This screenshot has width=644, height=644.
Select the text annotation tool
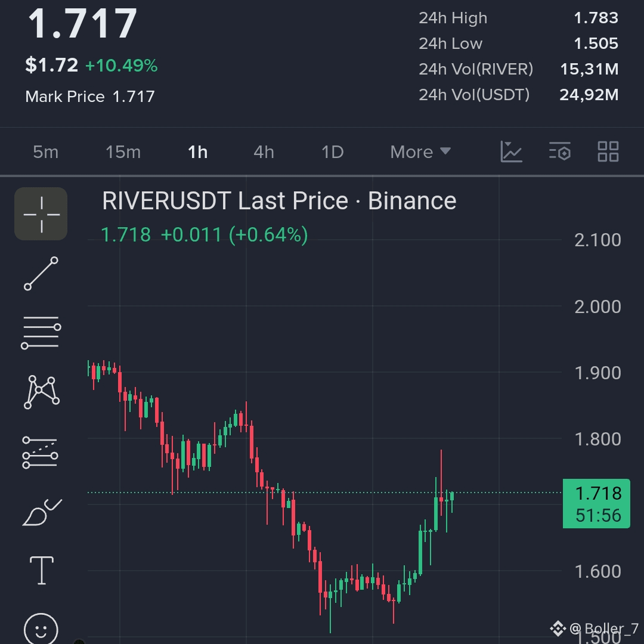(x=42, y=571)
